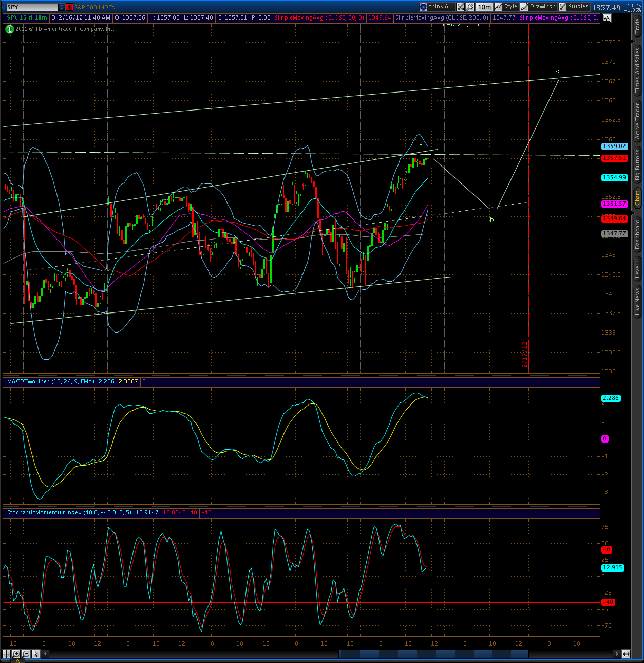644x663 pixels.
Task: Click the zoom in magnifier tool
Action: point(16,654)
